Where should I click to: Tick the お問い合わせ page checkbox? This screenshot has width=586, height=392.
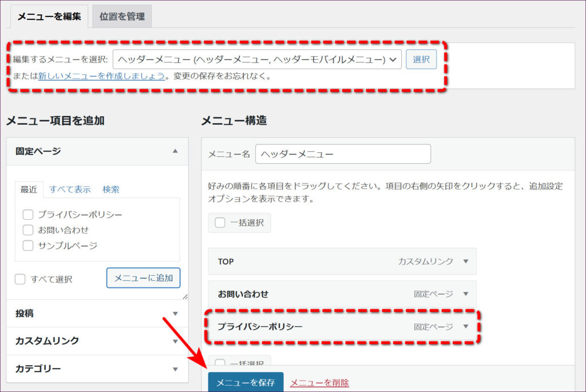pyautogui.click(x=27, y=230)
